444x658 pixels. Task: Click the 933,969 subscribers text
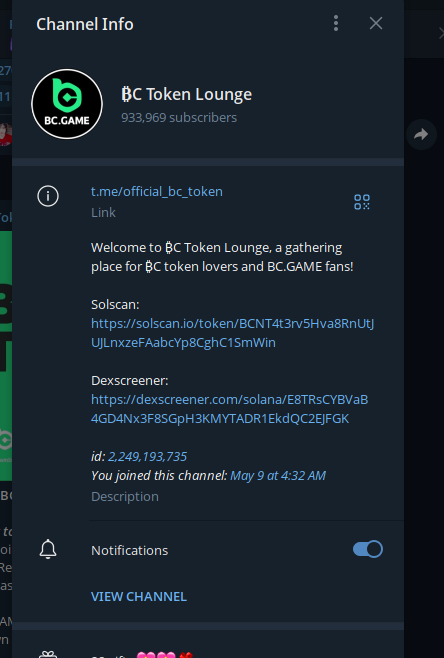point(179,118)
